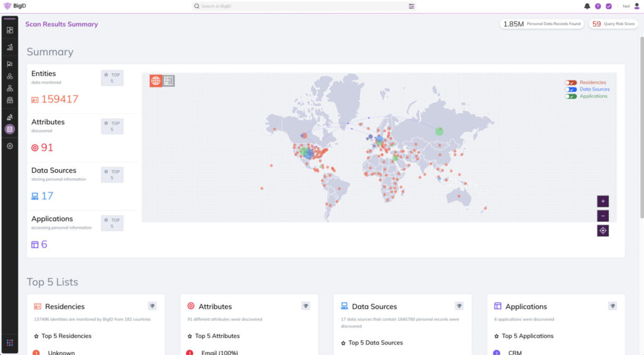Show Top 5 for Entities

[112, 77]
